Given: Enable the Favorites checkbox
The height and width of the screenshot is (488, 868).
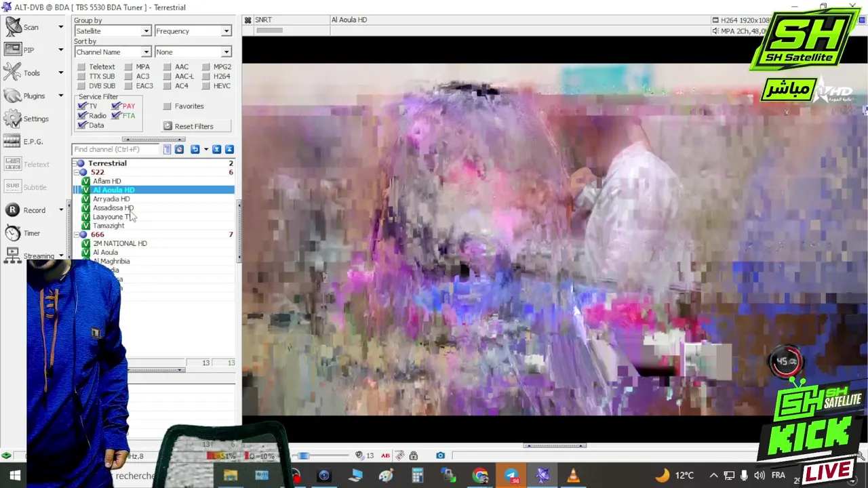Looking at the screenshot, I should [167, 106].
